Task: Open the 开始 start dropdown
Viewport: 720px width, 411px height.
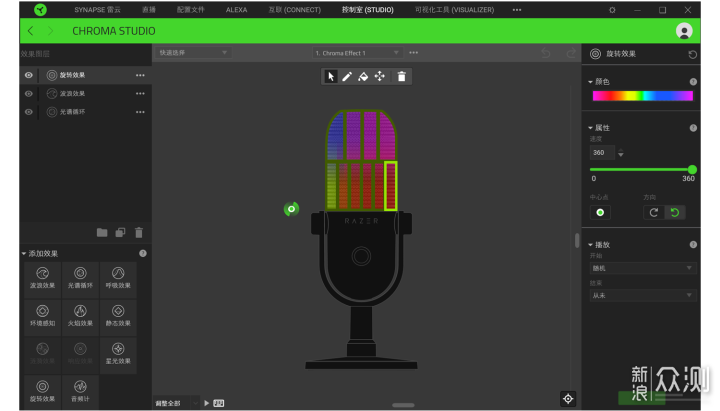Action: 642,268
